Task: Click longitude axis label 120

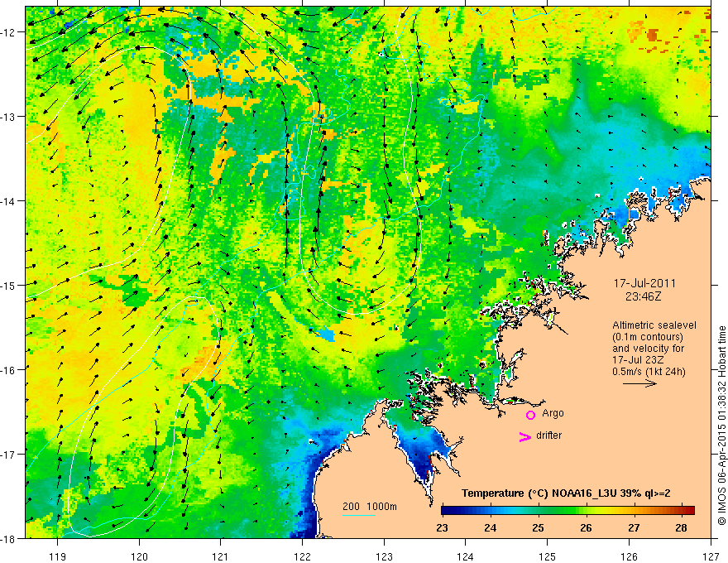Action: 139,556
